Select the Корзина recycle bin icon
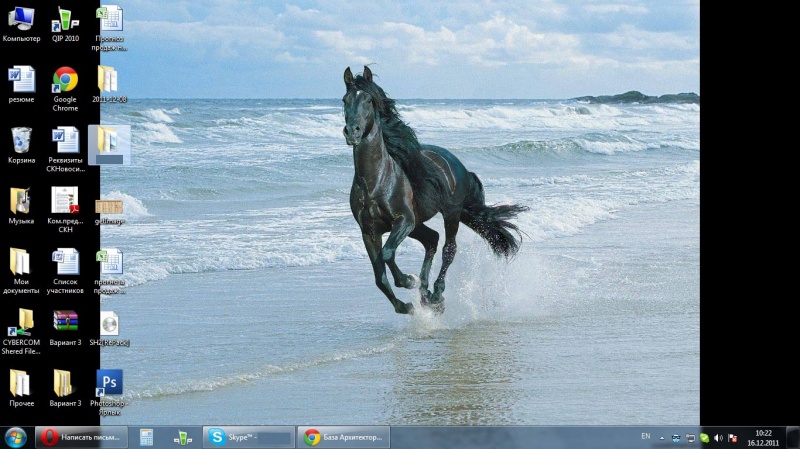 21,141
